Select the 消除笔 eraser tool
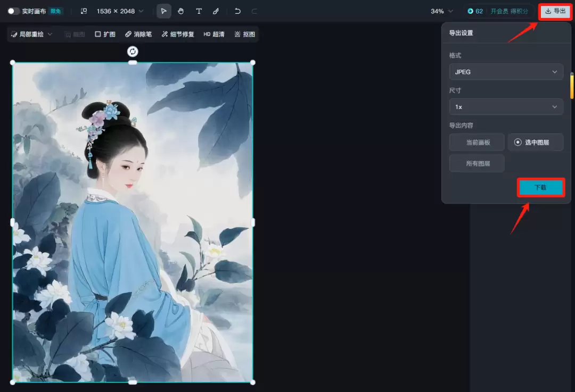Image resolution: width=575 pixels, height=392 pixels. pyautogui.click(x=137, y=34)
